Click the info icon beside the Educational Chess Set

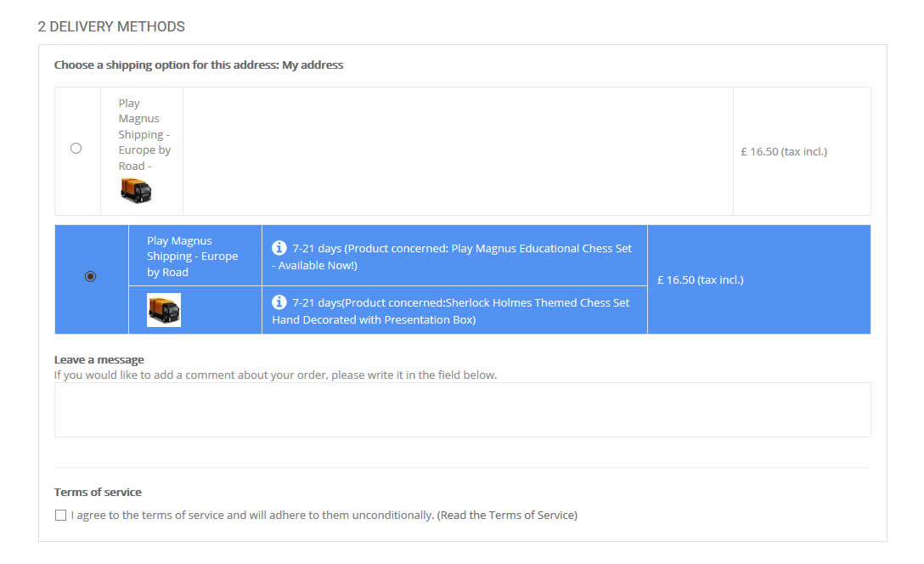click(x=279, y=248)
